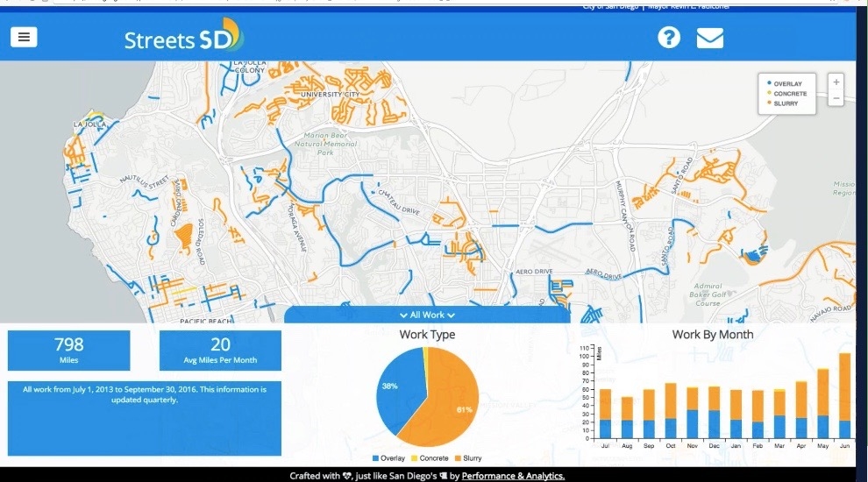Click the Mar bar in Work By Month

pyautogui.click(x=779, y=414)
